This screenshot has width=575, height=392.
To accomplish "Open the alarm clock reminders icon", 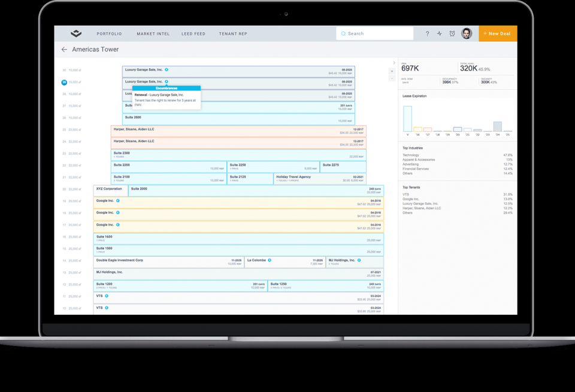I will [x=452, y=34].
